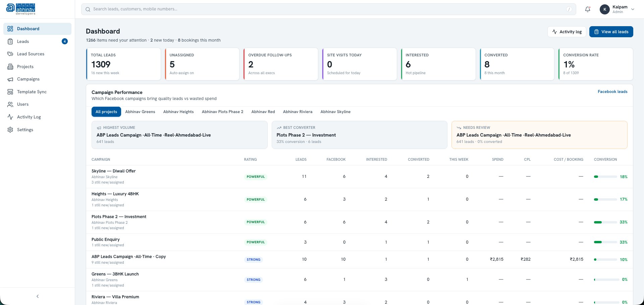Click the Lead Sources tag icon
This screenshot has height=305, width=644.
coord(10,54)
